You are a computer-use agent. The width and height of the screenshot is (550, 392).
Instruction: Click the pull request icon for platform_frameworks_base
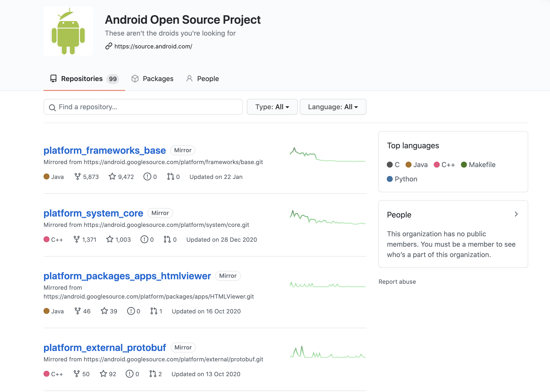[x=171, y=176]
